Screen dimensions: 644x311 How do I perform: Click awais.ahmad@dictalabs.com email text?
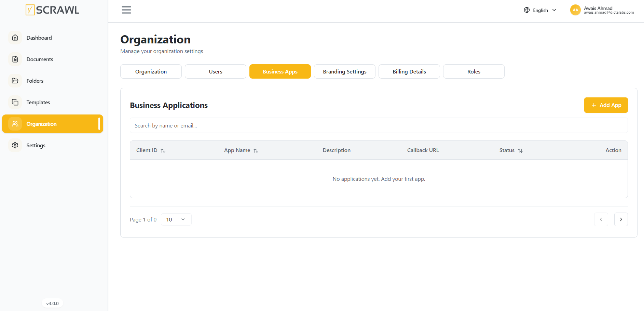pyautogui.click(x=609, y=13)
